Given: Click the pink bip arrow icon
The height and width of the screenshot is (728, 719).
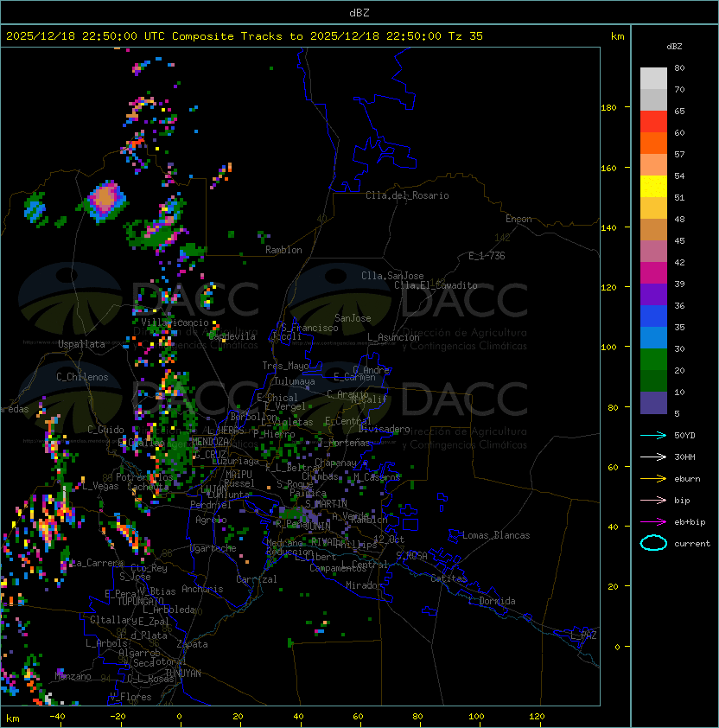Looking at the screenshot, I should point(653,500).
